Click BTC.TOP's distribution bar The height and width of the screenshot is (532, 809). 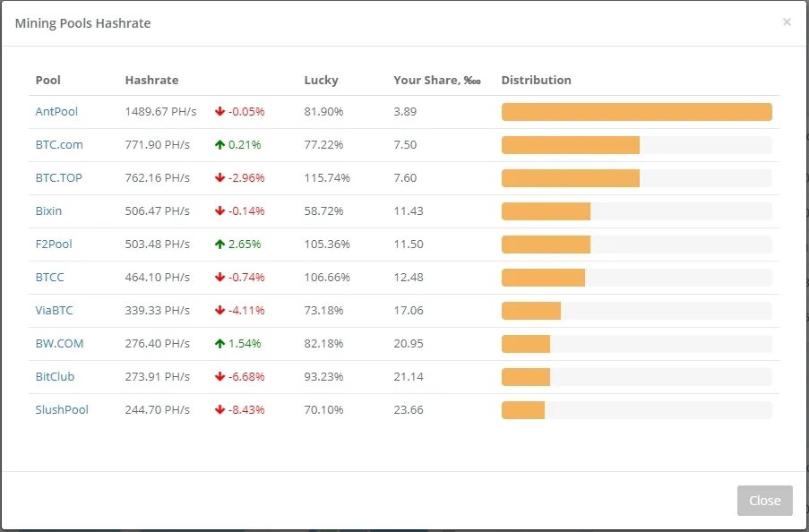click(x=637, y=178)
